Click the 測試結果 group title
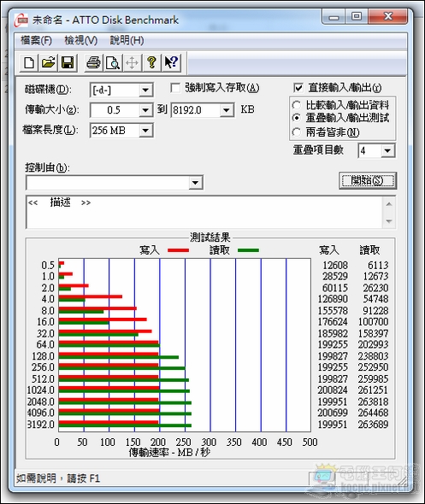 pos(210,237)
